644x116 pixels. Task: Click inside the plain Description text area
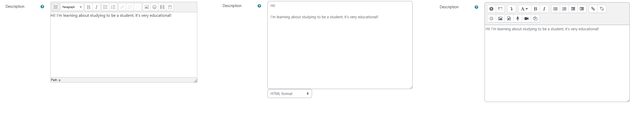340,45
